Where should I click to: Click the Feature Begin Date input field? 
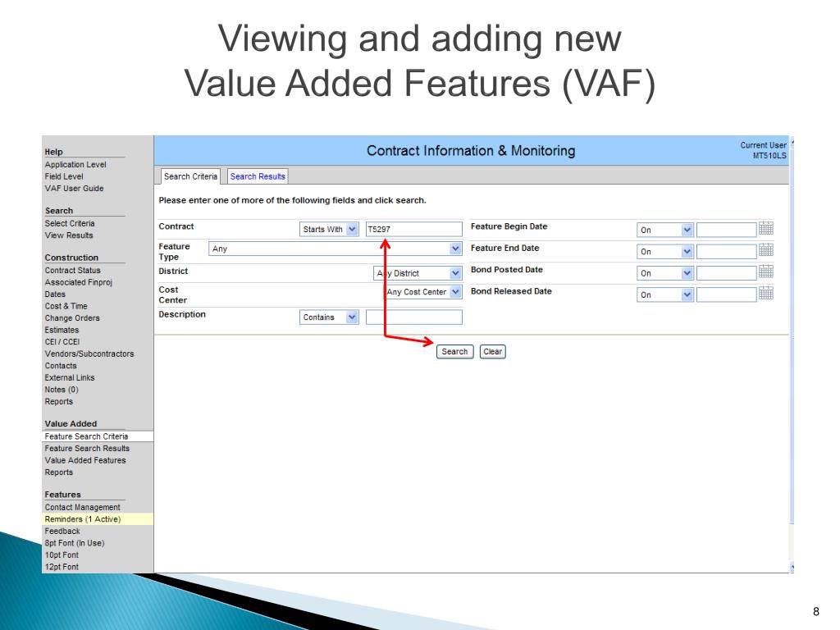[727, 230]
